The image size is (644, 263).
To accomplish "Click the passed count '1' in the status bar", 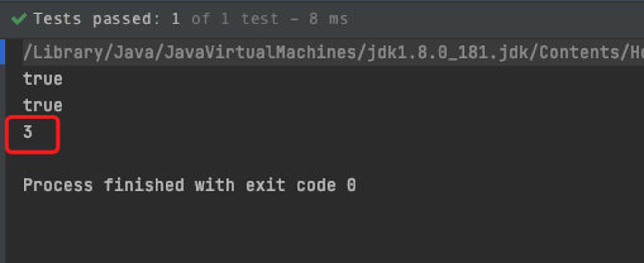I will (x=175, y=19).
